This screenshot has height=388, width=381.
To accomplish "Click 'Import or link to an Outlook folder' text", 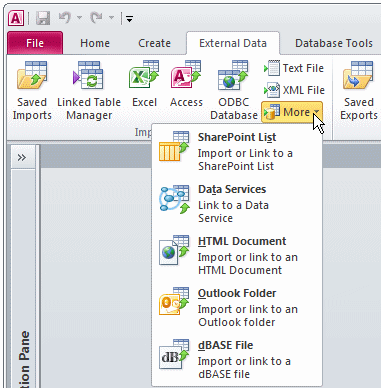I will [x=248, y=316].
